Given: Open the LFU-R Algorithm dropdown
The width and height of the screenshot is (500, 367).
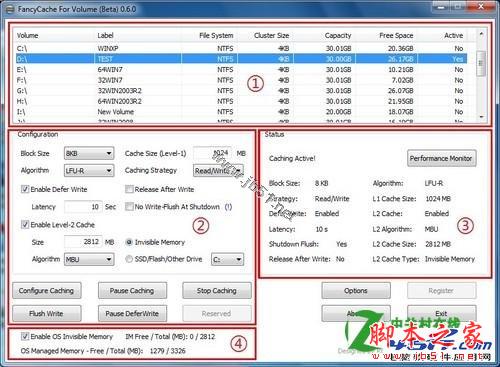Looking at the screenshot, I should (89, 171).
